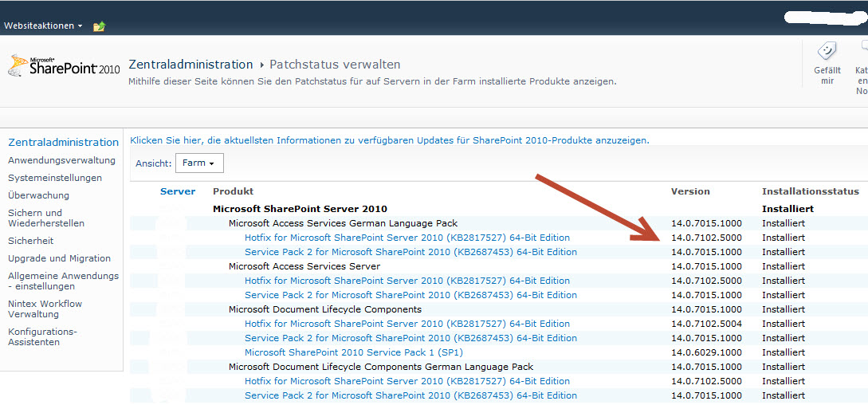Screen dimensions: 868x405
Task: Open Microsoft SharePoint 2010 Service Pack 1 (SP1) link
Action: [x=354, y=353]
